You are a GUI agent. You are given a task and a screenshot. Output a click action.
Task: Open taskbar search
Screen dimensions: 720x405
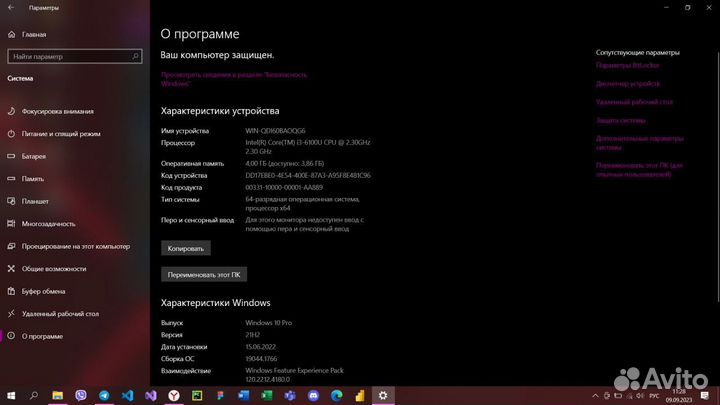[34, 395]
